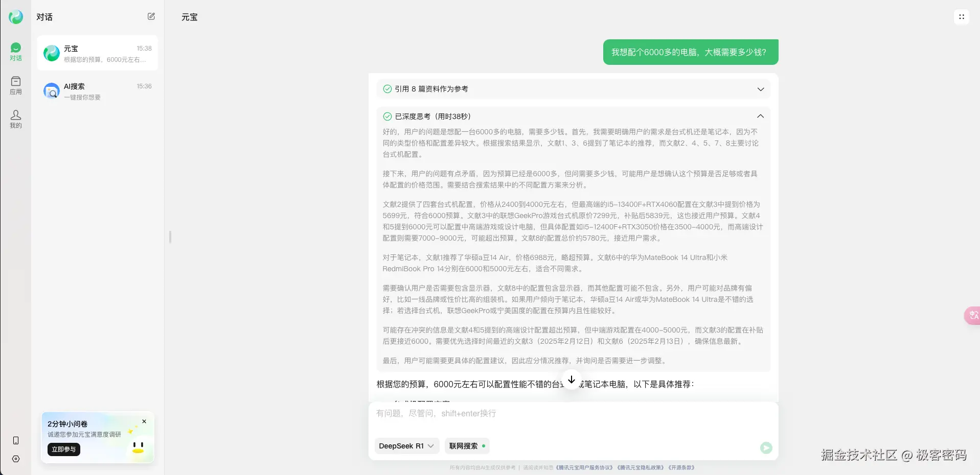Click the 立即参与 survey button
This screenshot has height=475, width=980.
[63, 449]
